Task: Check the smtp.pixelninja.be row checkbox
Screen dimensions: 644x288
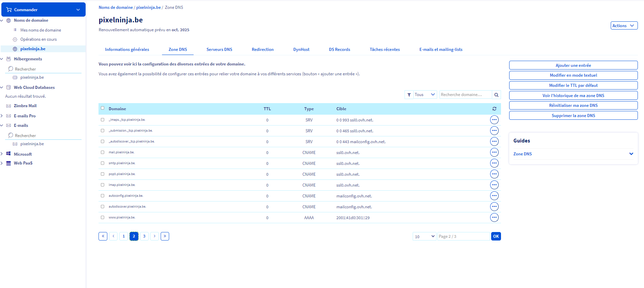Action: [103, 163]
